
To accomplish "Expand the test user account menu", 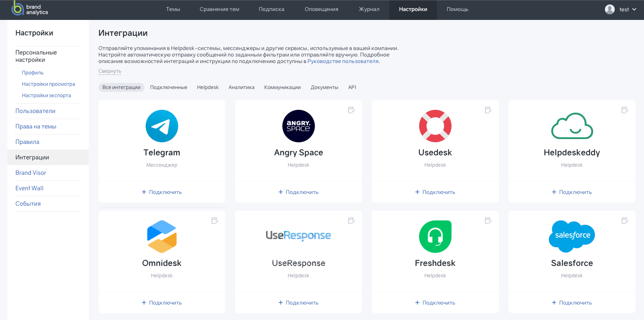I will pos(628,9).
